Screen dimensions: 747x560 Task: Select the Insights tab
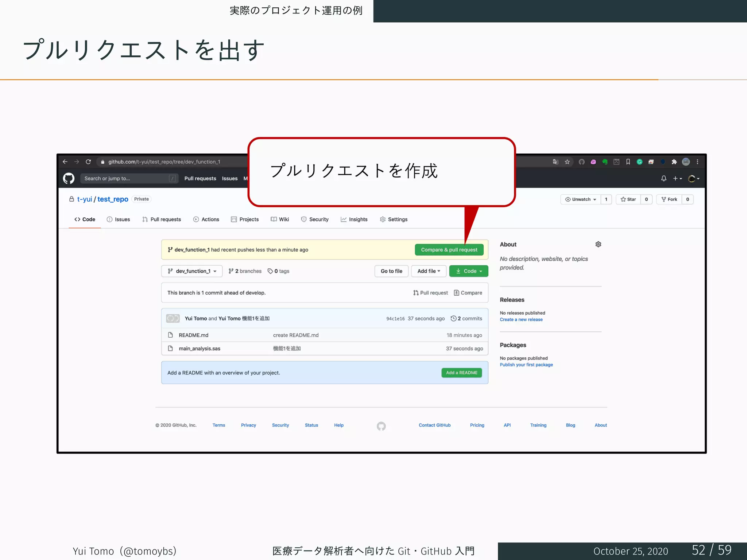click(354, 219)
